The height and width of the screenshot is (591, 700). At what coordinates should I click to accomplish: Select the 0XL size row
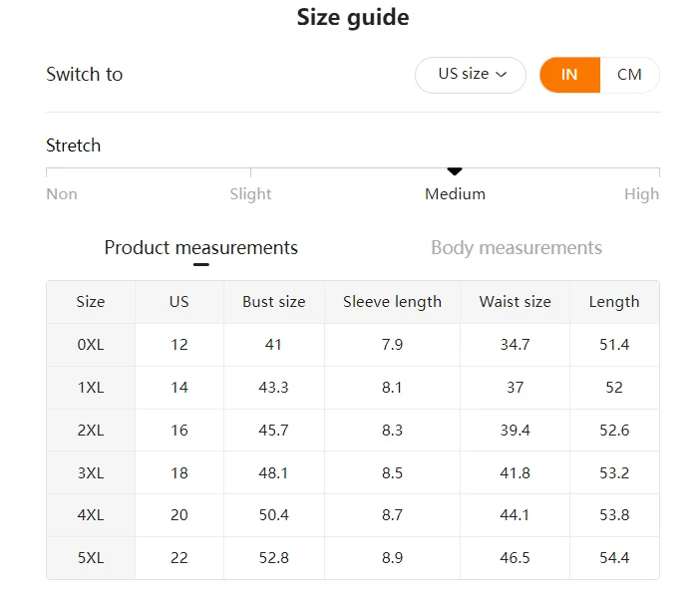coord(91,345)
